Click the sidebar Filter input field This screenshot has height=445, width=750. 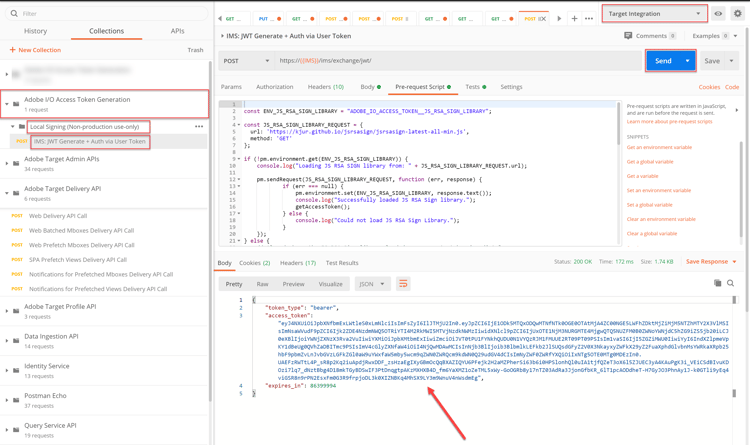pos(107,13)
